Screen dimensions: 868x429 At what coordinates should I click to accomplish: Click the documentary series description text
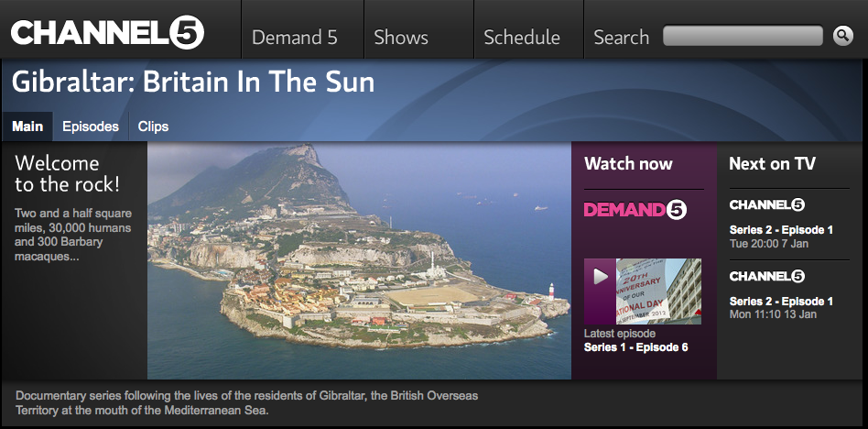point(247,403)
